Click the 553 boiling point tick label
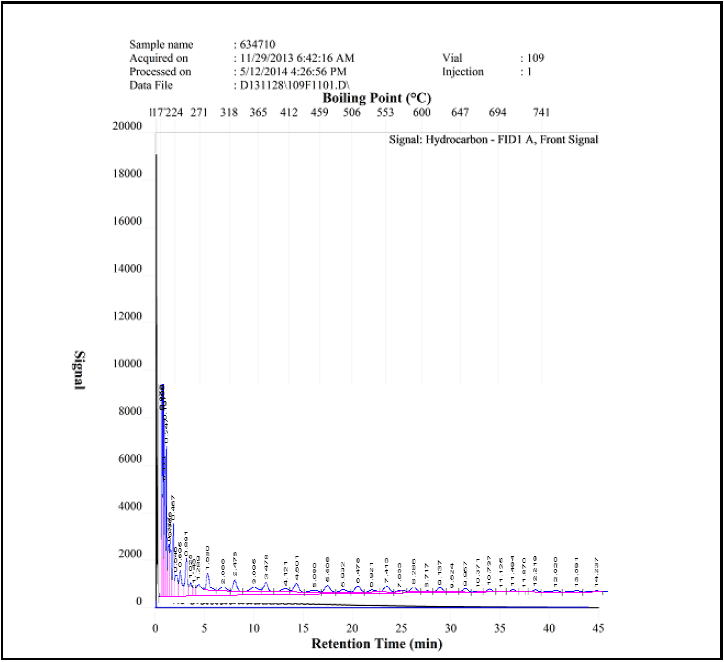Viewport: 724px width, 662px height. [385, 112]
